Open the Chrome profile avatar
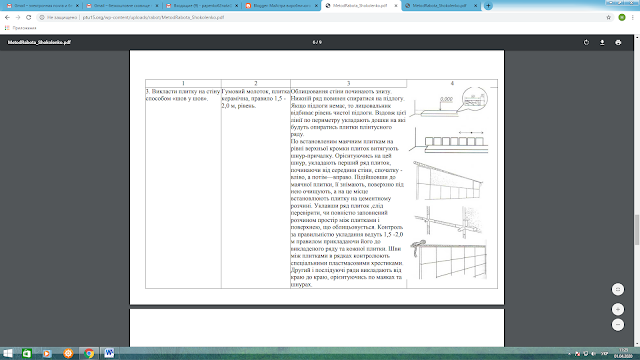640x360 pixels. click(622, 18)
